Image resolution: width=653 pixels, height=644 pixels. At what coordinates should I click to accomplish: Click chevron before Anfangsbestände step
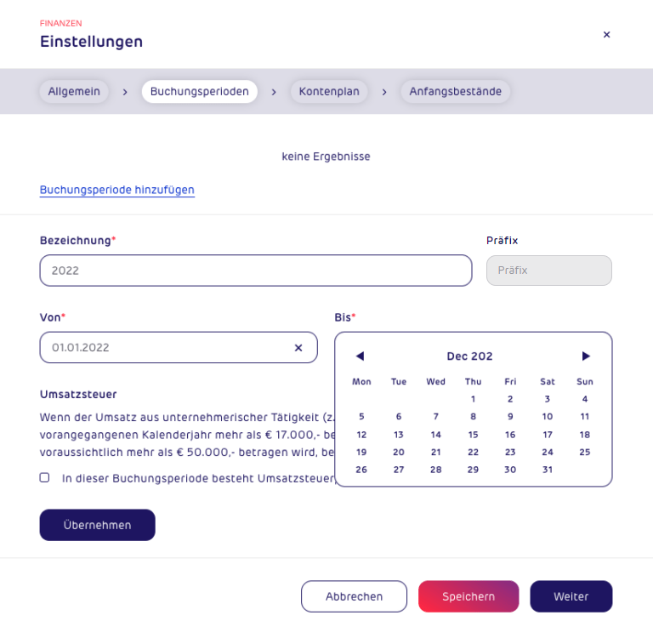coord(384,92)
